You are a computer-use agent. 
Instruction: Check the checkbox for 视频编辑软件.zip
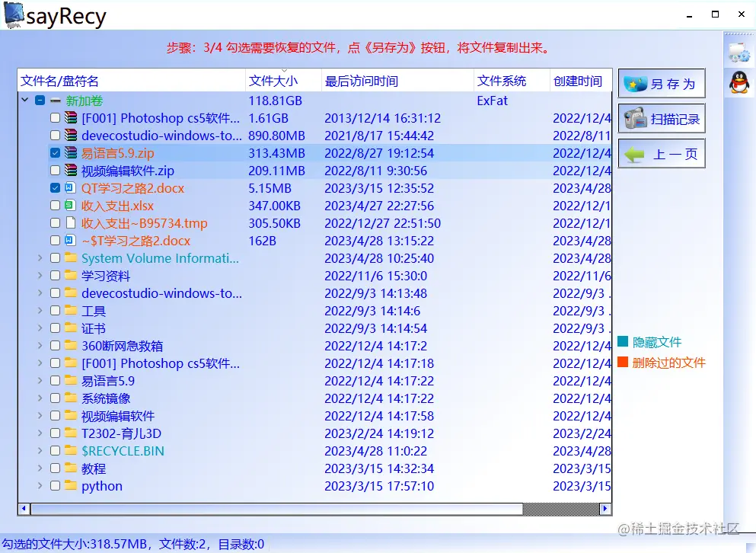coord(54,171)
